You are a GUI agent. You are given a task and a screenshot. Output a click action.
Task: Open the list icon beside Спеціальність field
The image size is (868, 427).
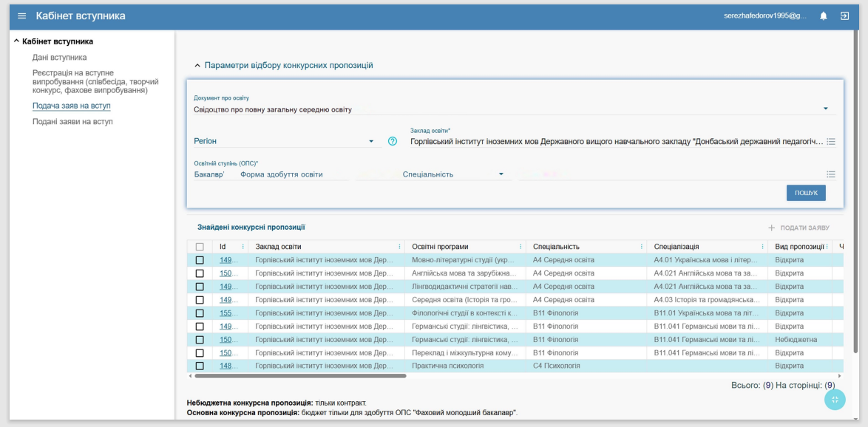pos(830,174)
